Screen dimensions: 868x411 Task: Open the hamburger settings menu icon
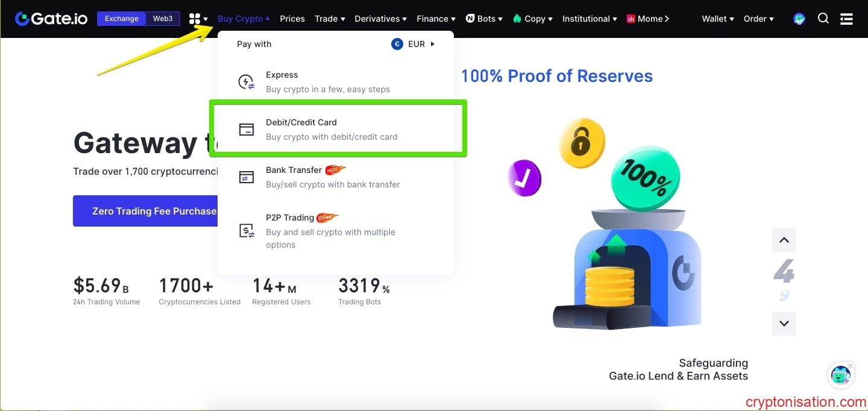click(x=846, y=19)
